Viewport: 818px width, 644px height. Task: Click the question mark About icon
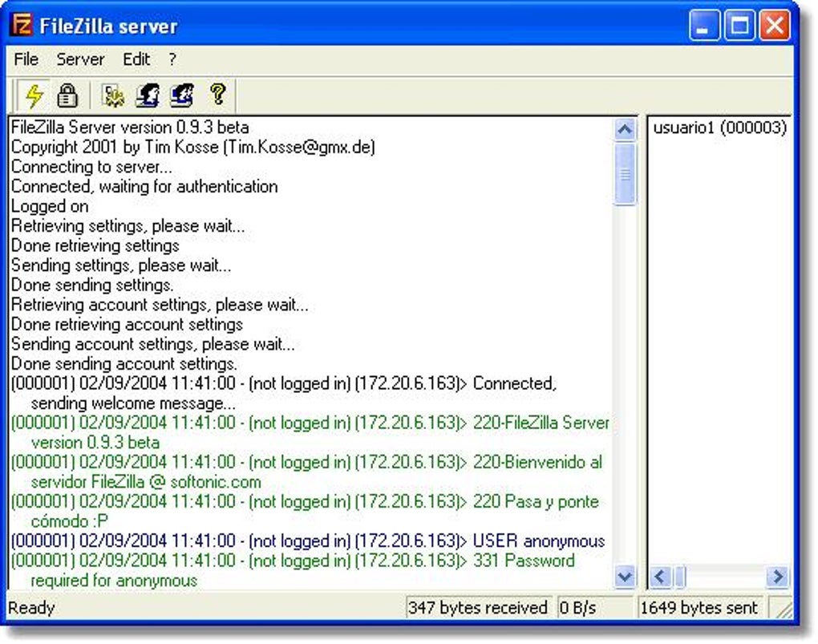pos(217,95)
